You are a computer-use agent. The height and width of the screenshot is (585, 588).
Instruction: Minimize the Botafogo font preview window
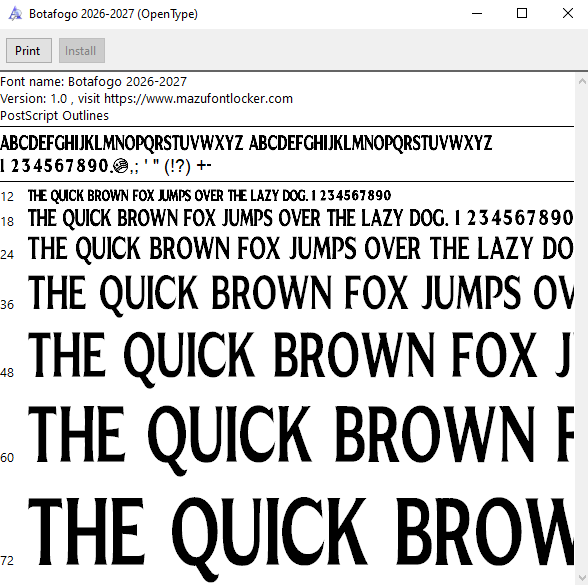coord(477,14)
